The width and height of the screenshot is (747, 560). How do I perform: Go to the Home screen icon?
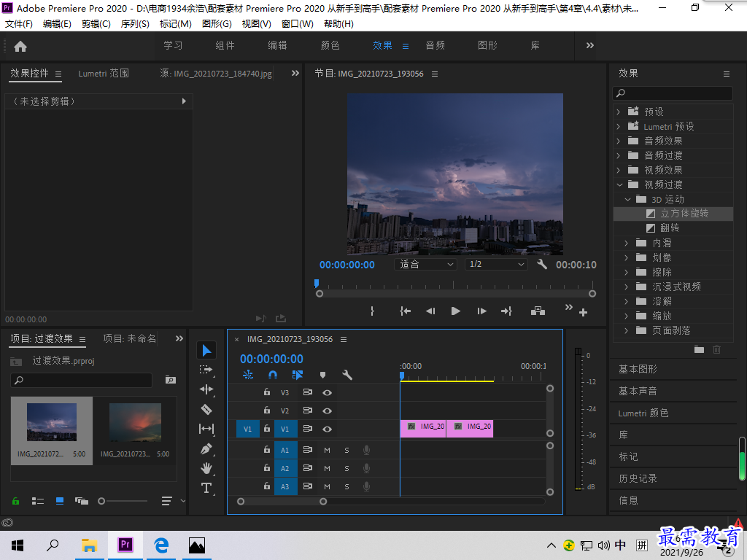point(20,46)
